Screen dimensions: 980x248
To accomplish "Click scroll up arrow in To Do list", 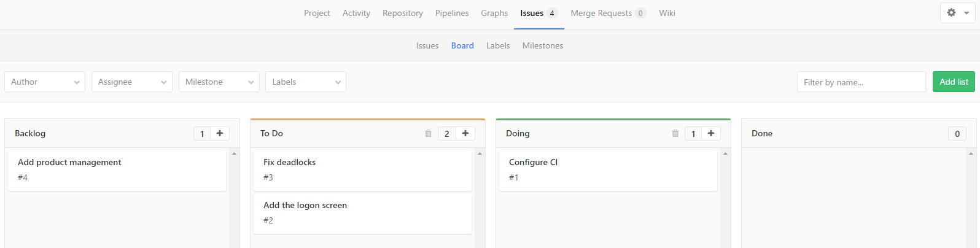I will tap(480, 153).
